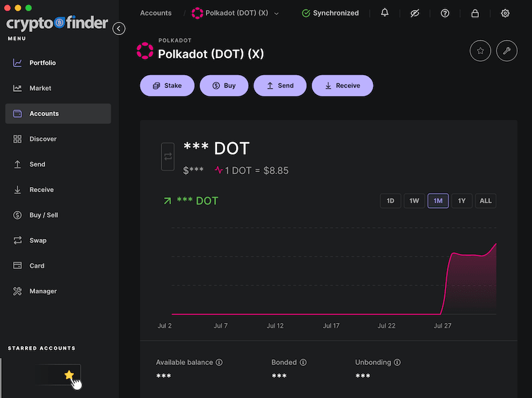
Task: Collapse the sidebar with arrow button
Action: click(x=119, y=29)
